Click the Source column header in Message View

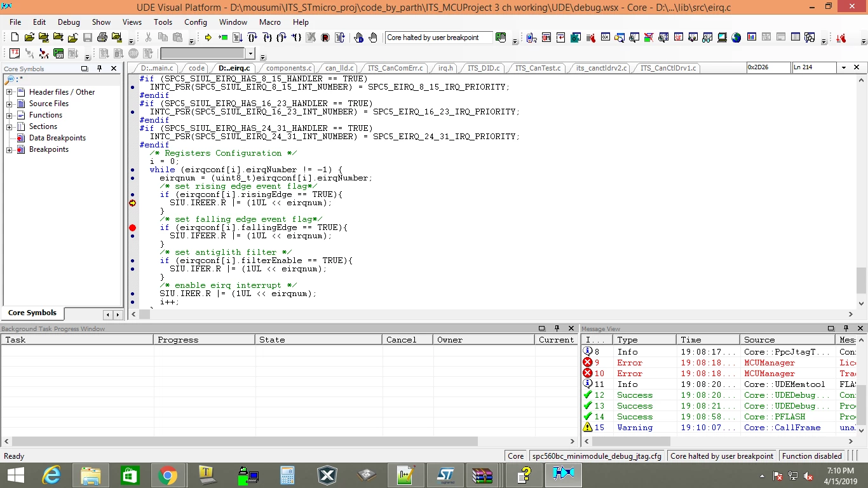coord(788,340)
